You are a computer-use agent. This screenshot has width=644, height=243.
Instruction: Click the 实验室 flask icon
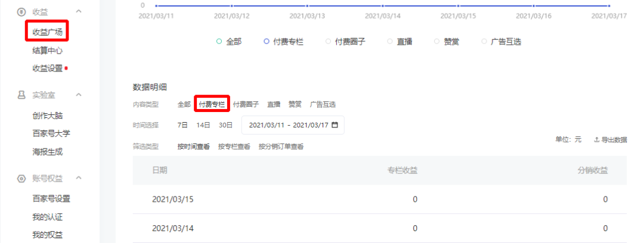click(x=21, y=95)
